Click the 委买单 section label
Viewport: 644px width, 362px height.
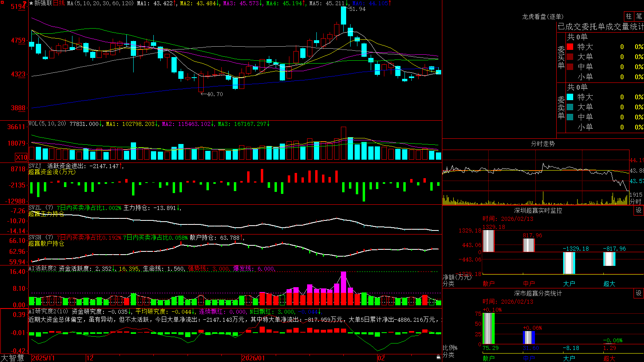[561, 57]
